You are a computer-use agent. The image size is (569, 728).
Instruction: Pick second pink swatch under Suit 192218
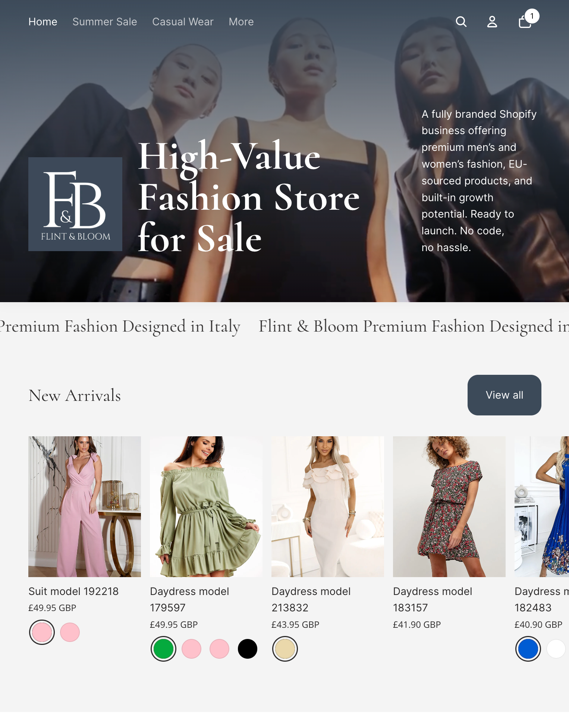coord(70,632)
